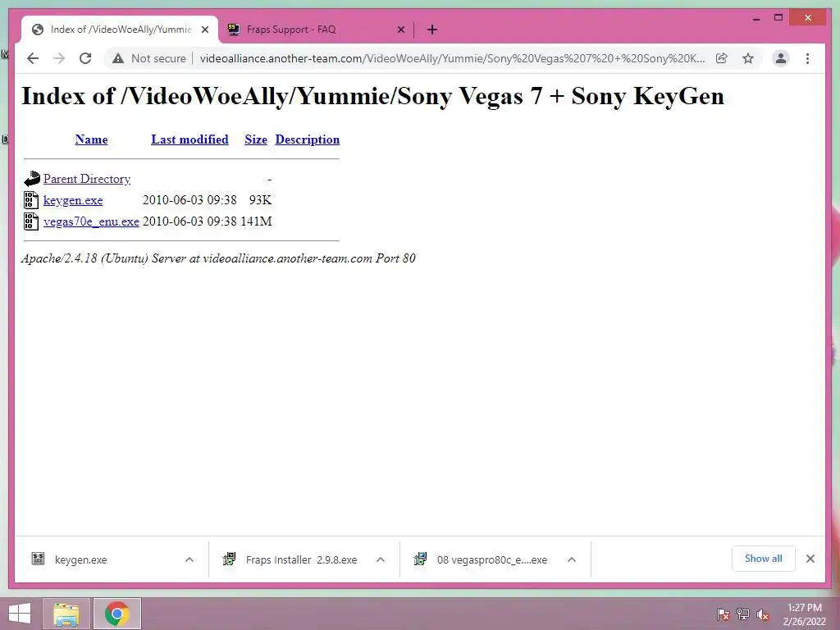Click the vegas70e_enu.exe file link
840x630 pixels.
(x=91, y=221)
